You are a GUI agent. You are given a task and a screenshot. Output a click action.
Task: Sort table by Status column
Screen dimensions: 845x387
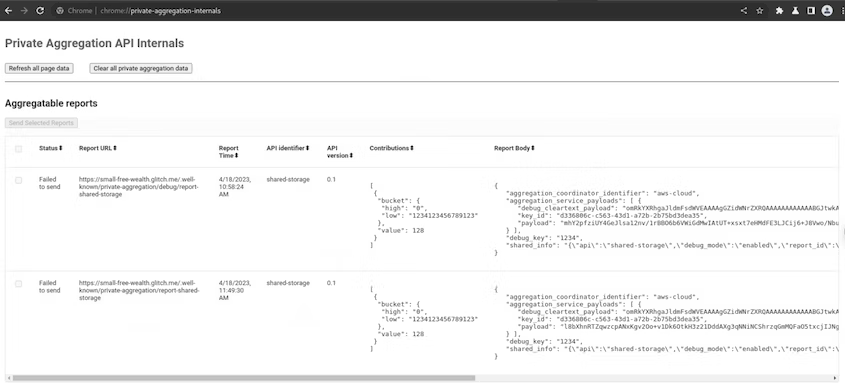[51, 148]
